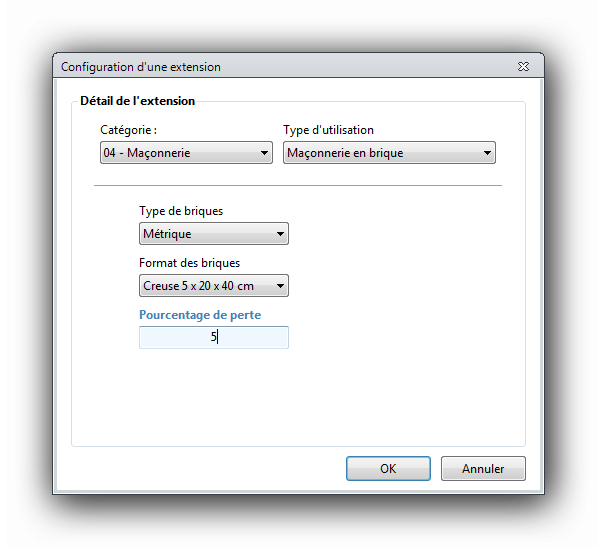Confirm the settings with the OK button
Screen dimensions: 597x547
click(x=388, y=468)
